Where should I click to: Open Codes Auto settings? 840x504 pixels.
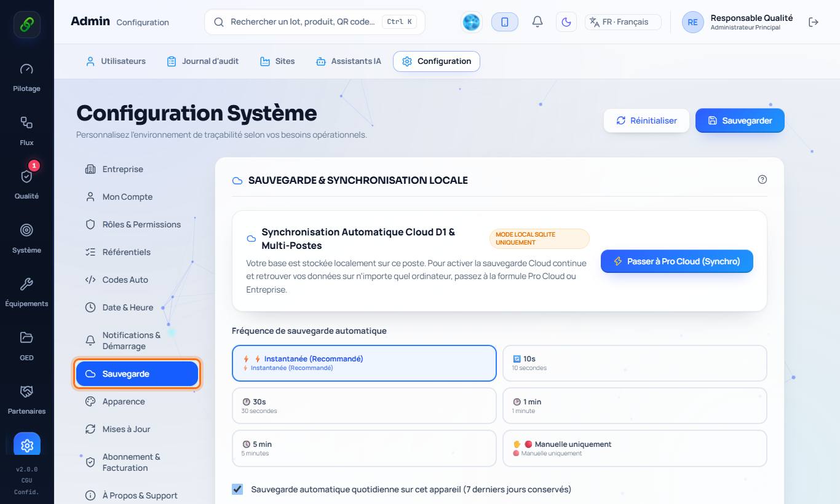click(137, 280)
